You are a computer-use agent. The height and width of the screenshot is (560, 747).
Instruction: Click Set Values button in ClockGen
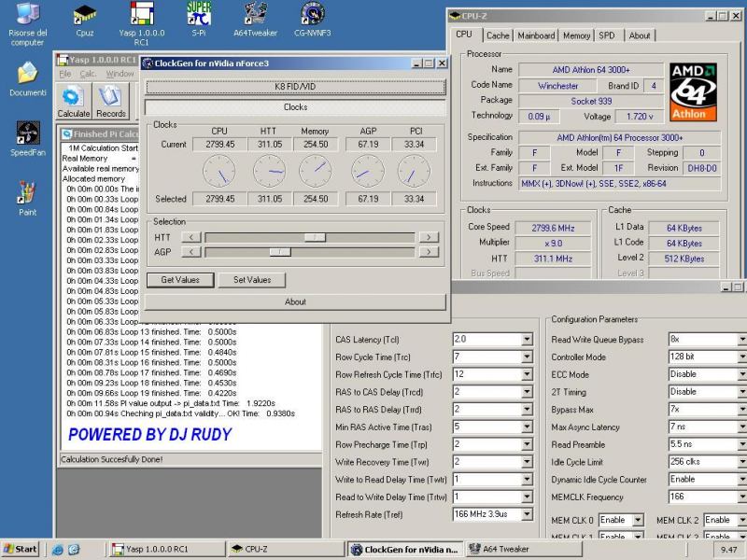[x=252, y=280]
